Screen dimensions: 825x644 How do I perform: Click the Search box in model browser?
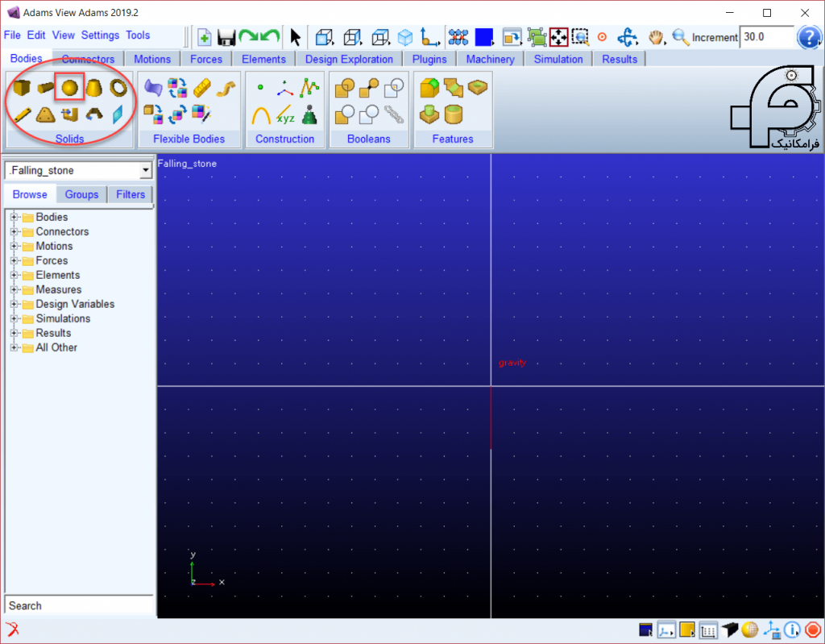pos(79,605)
